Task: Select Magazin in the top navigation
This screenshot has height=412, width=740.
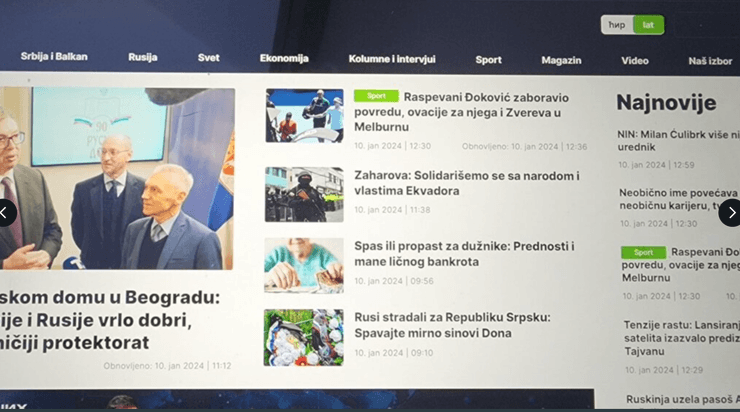Action: click(x=561, y=60)
